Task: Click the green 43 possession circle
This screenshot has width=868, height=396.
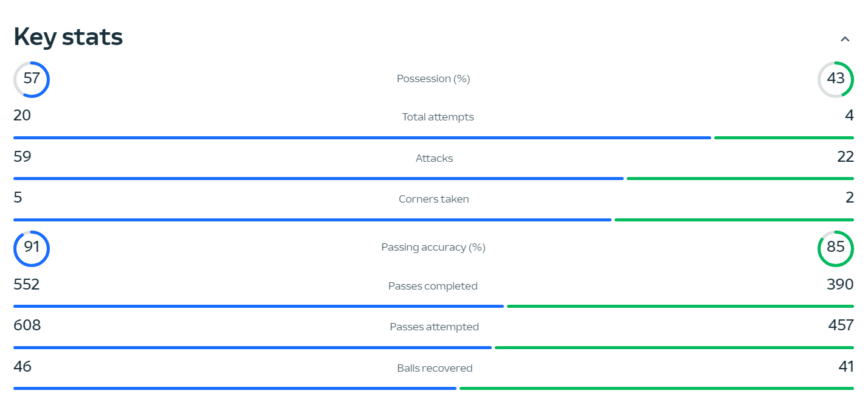Action: [836, 79]
